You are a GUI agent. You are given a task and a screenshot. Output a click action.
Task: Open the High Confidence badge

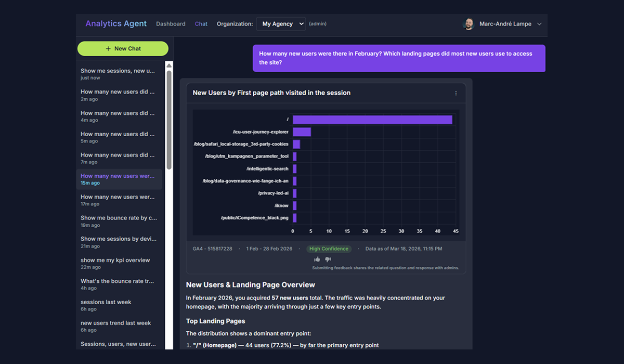pos(329,249)
